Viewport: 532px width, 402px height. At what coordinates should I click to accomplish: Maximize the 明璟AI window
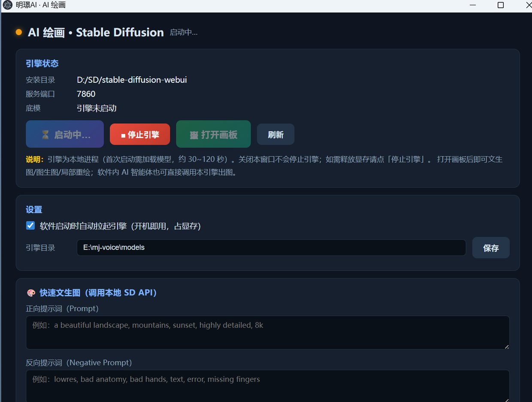click(x=500, y=5)
